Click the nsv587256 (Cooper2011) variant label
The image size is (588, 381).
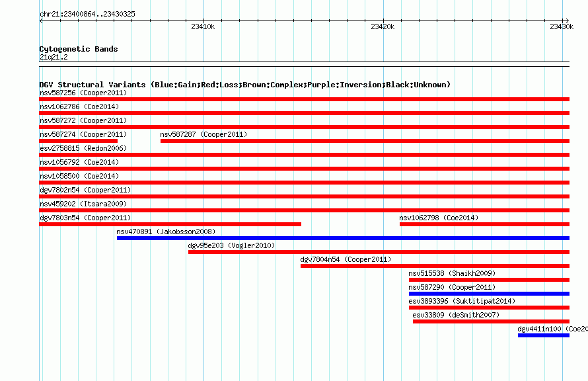pos(83,93)
